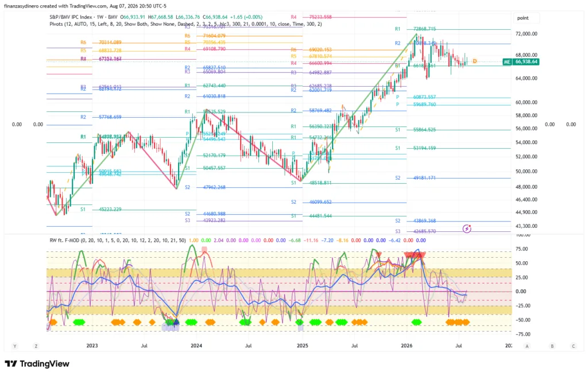Image resolution: width=588 pixels, height=376 pixels.
Task: Click the Y scale button
Action: pos(15,346)
